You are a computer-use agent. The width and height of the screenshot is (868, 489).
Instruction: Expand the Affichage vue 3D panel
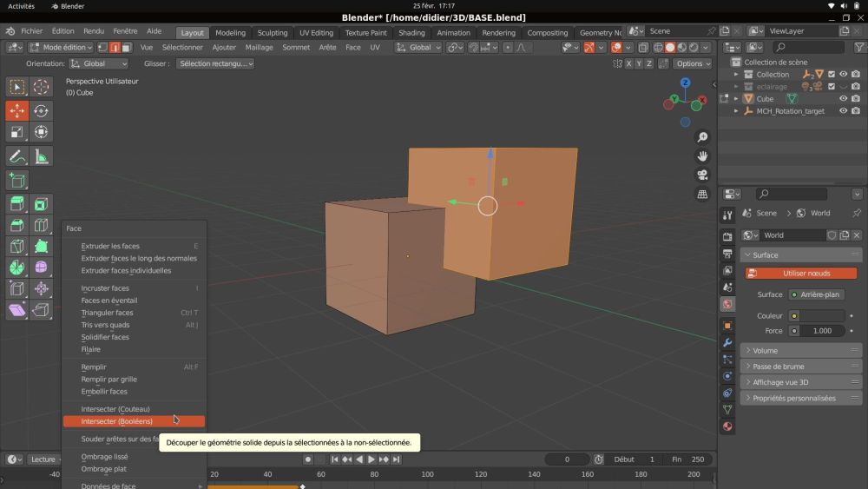[x=801, y=382]
